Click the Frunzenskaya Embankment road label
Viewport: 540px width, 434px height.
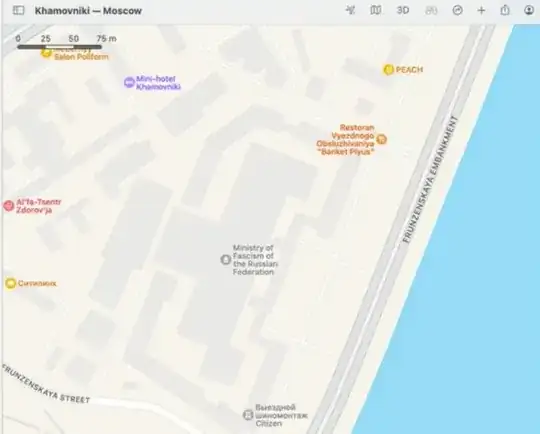[x=430, y=179]
